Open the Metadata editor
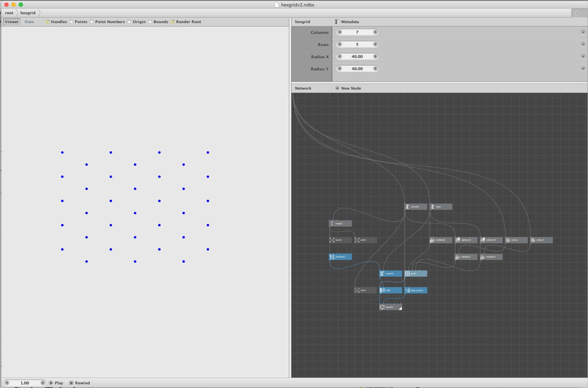The height and width of the screenshot is (388, 588). [x=347, y=22]
